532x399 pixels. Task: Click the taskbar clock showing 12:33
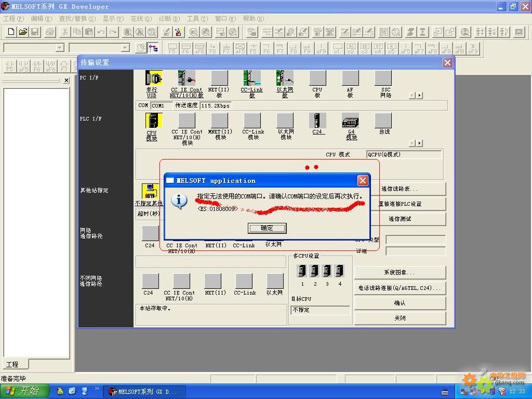click(517, 391)
